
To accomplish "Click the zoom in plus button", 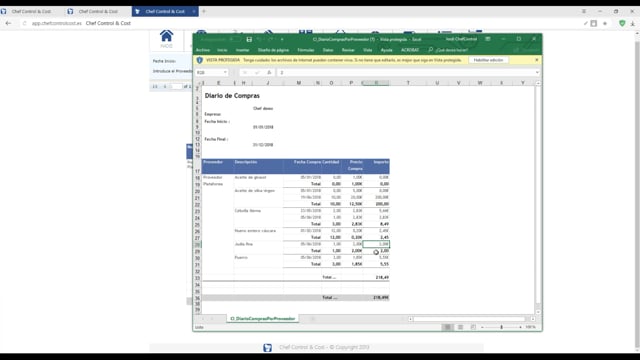I will (520, 327).
